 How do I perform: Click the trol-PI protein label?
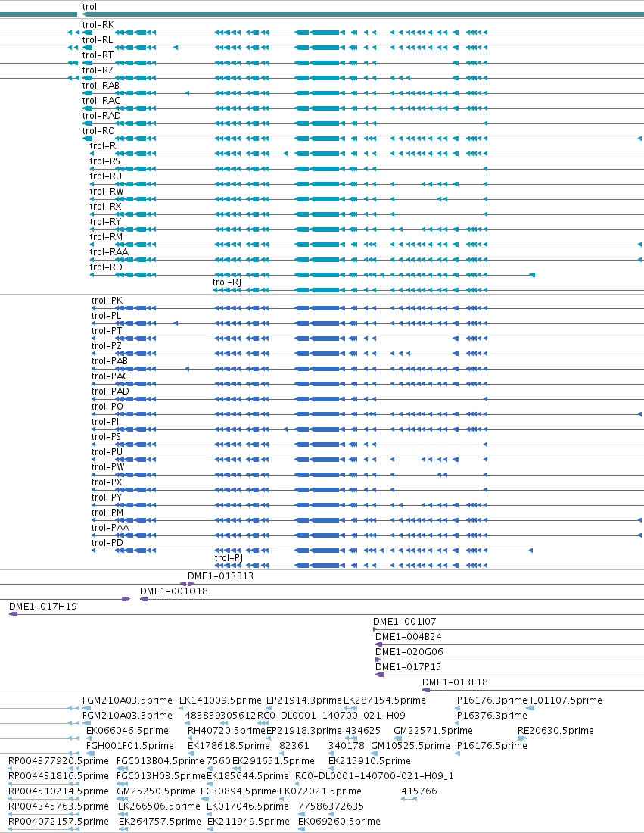click(x=105, y=421)
